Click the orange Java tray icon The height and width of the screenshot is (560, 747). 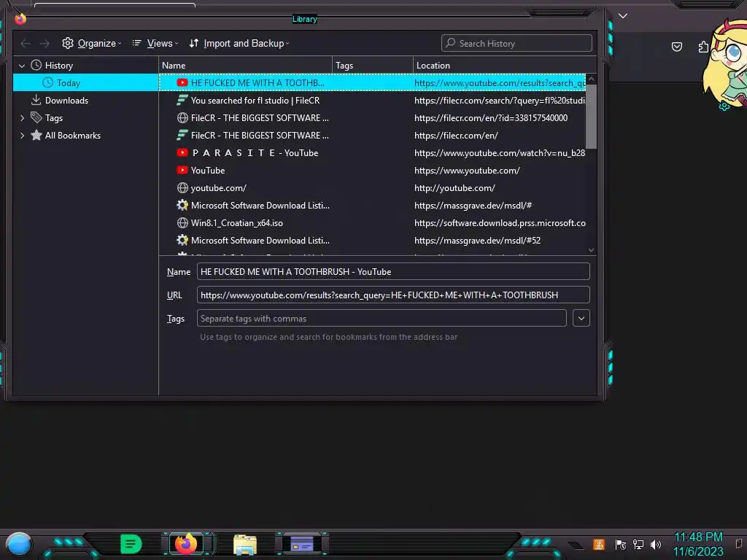pos(599,544)
